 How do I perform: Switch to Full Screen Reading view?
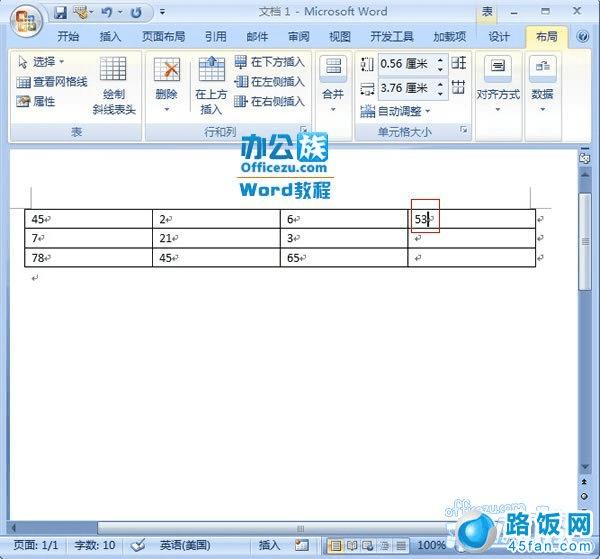[352, 546]
